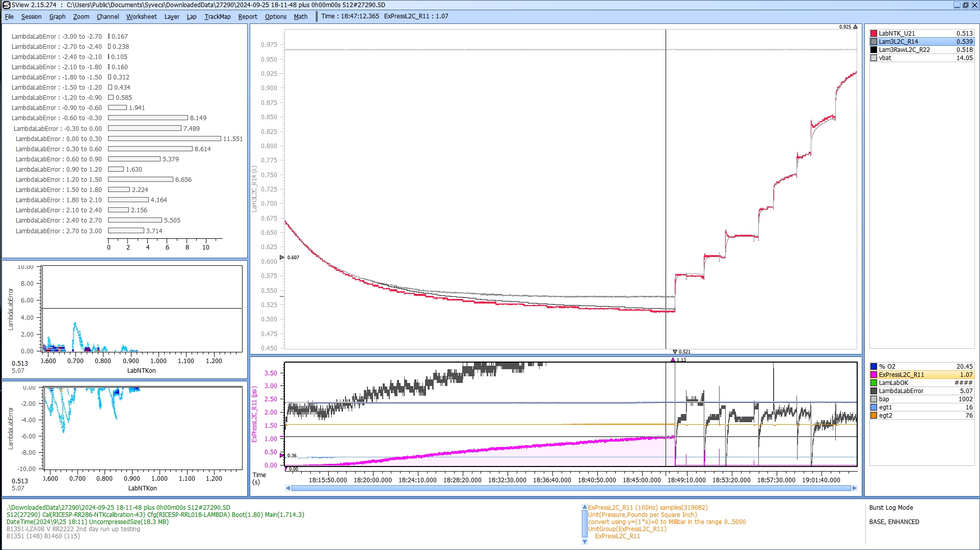Click the black Lam3RawL2C_R22 swatch
980x550 pixels.
coord(873,50)
